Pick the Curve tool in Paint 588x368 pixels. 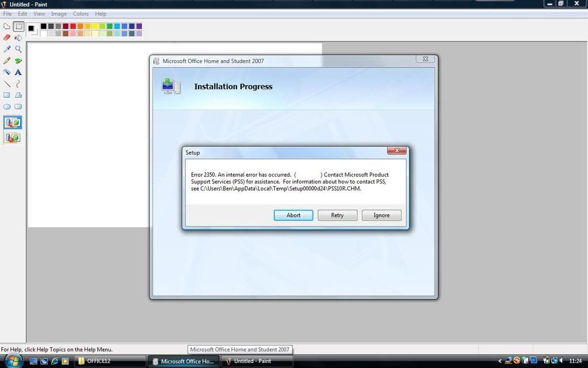tap(18, 83)
